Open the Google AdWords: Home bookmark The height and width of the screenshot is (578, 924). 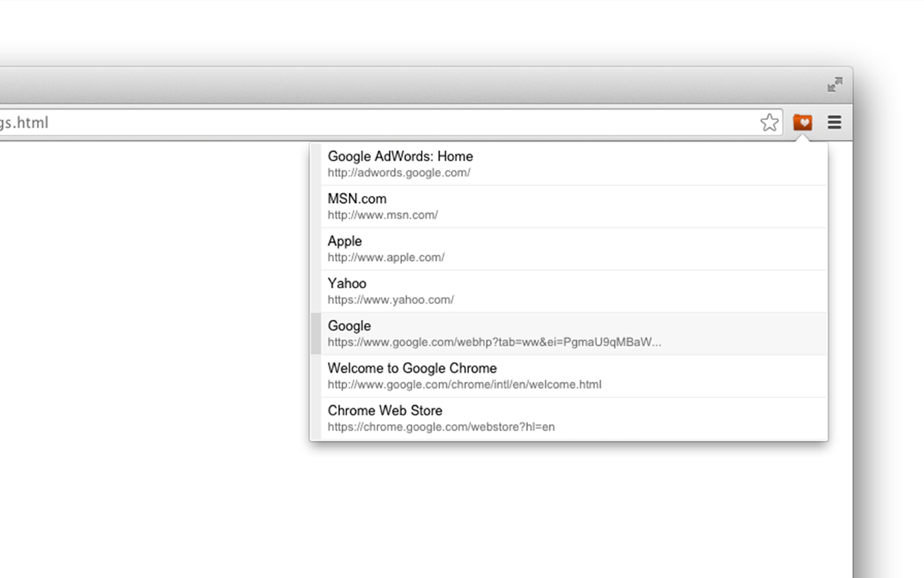574,164
